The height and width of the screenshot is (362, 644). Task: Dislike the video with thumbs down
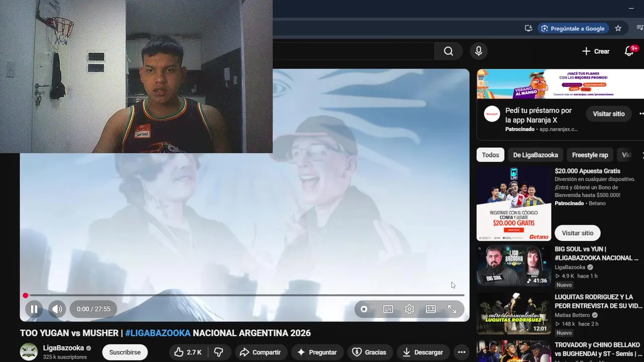tap(218, 352)
